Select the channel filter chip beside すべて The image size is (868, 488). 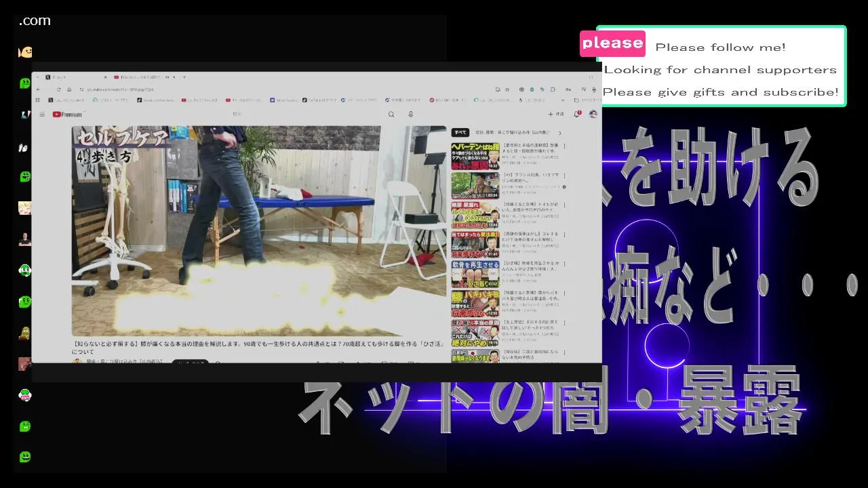point(512,132)
